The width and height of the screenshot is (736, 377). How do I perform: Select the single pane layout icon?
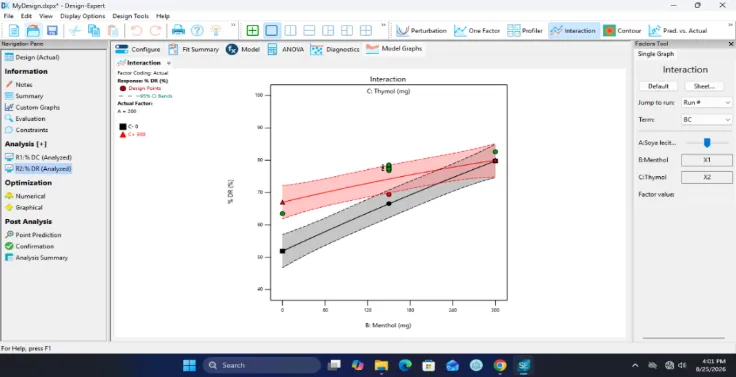[271, 31]
